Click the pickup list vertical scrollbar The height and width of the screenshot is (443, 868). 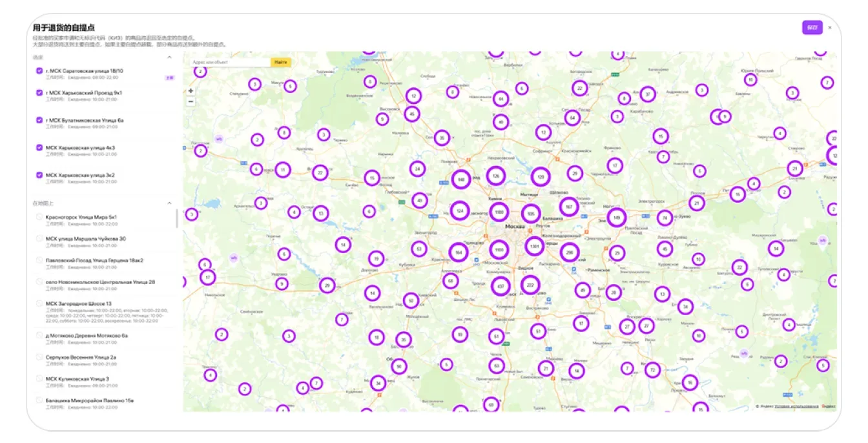[x=177, y=218]
